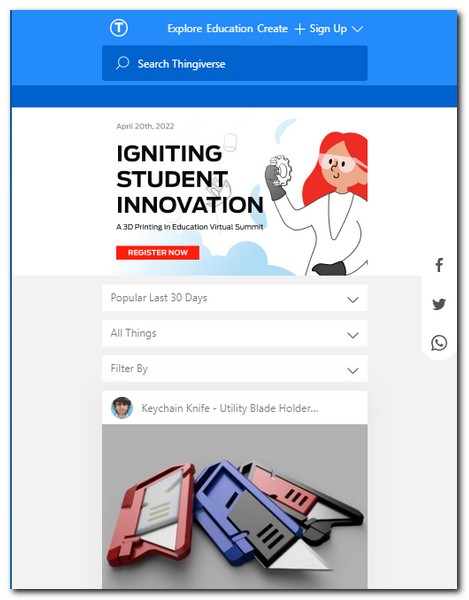Click the Thingiverse T logo icon
The width and height of the screenshot is (469, 600).
tap(119, 28)
